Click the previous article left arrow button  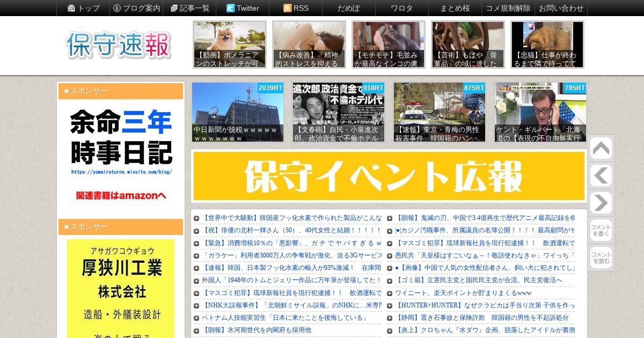(601, 175)
